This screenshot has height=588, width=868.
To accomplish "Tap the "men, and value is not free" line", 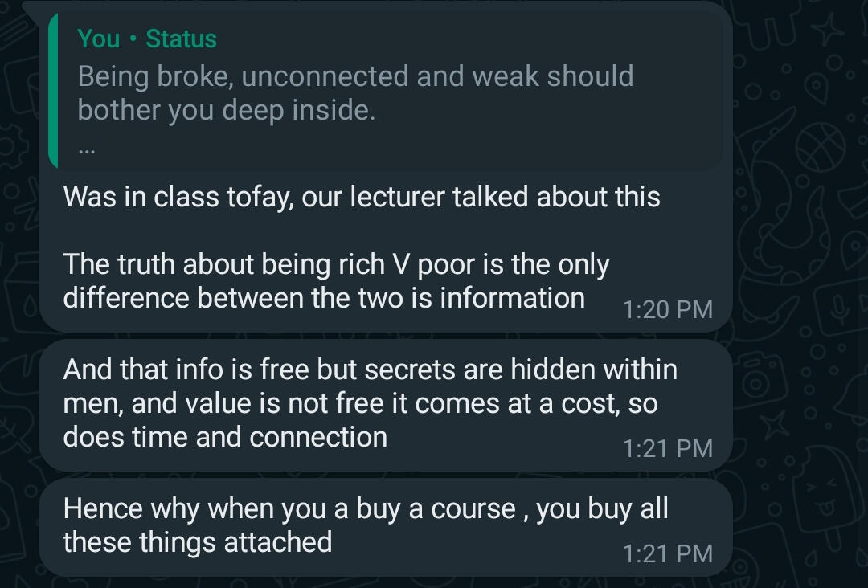I will 360,403.
